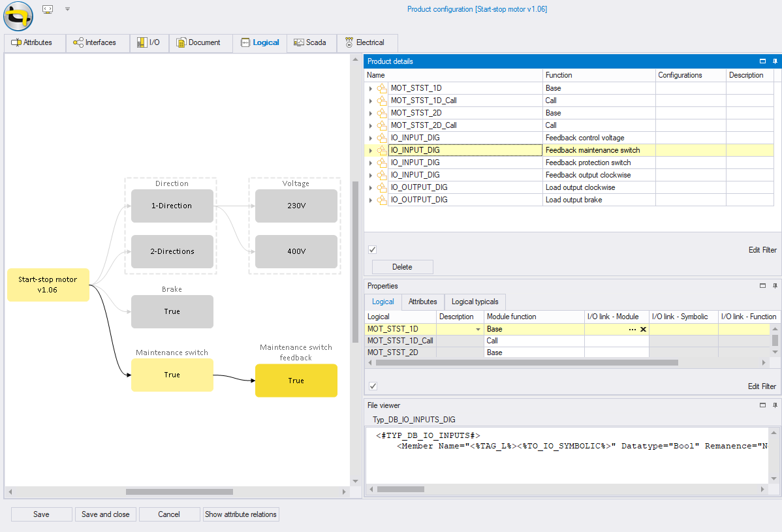
Task: Select the 230V voltage node
Action: [296, 206]
